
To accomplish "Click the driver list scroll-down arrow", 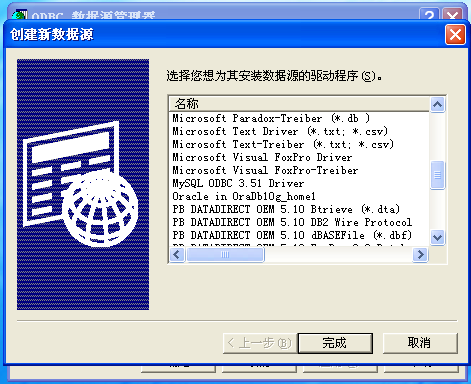I will (x=437, y=238).
